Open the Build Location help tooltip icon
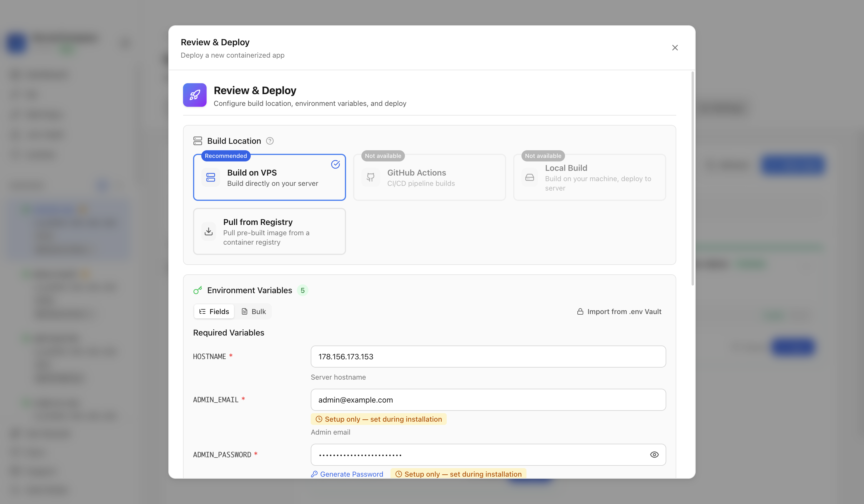The image size is (864, 504). [x=270, y=141]
